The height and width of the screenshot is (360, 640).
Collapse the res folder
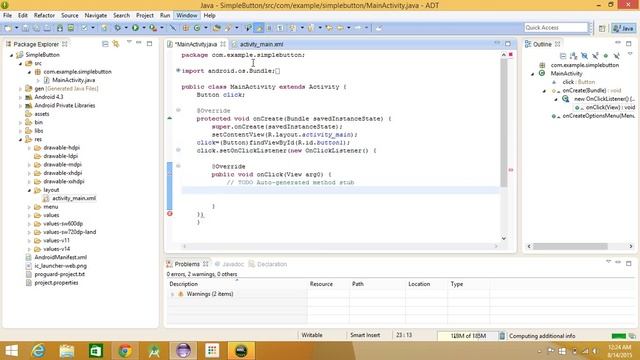pos(20,140)
